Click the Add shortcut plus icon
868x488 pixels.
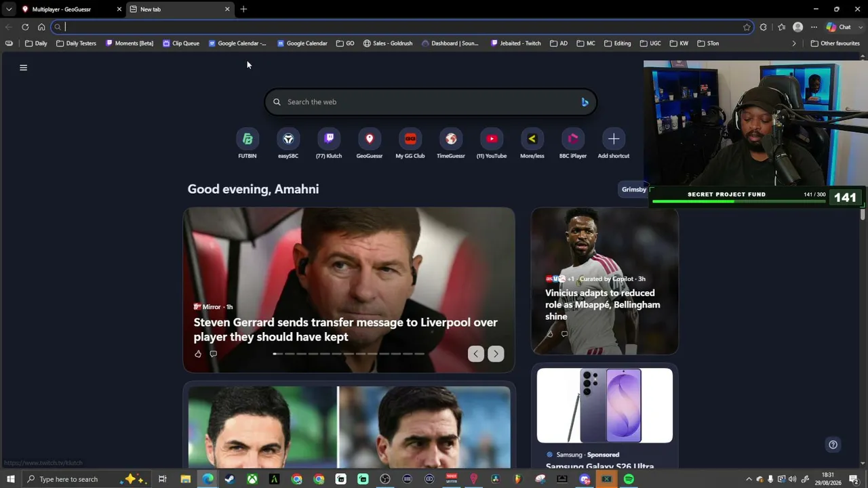pos(614,139)
